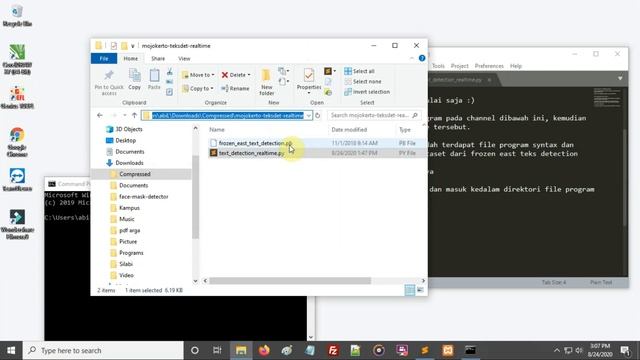Open the Move to dropdown

coord(198,75)
